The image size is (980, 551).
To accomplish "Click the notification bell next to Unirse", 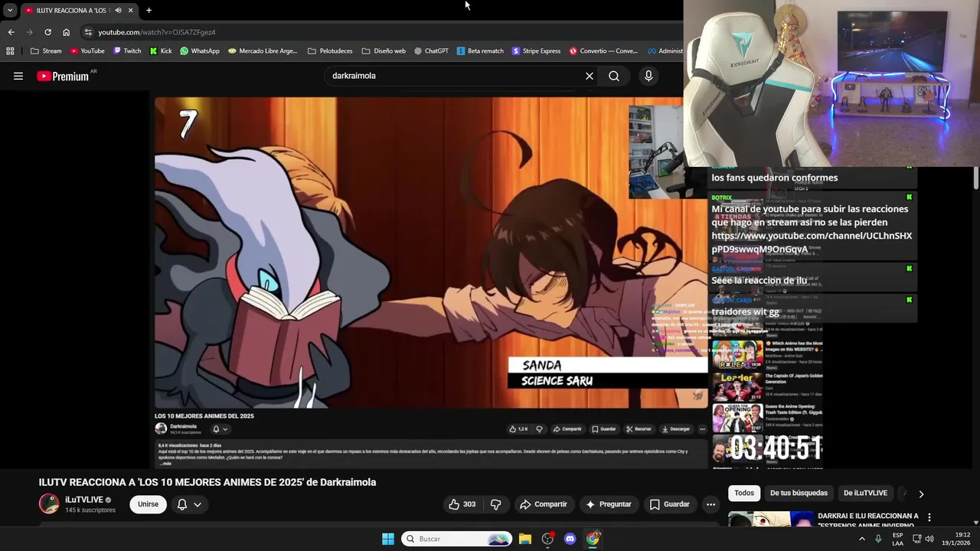I will tap(182, 504).
